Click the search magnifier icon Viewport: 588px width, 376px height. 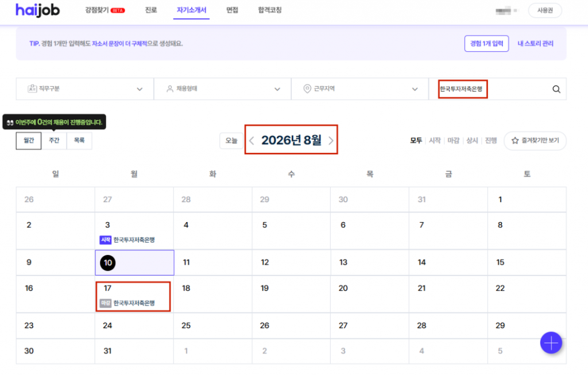coord(556,89)
